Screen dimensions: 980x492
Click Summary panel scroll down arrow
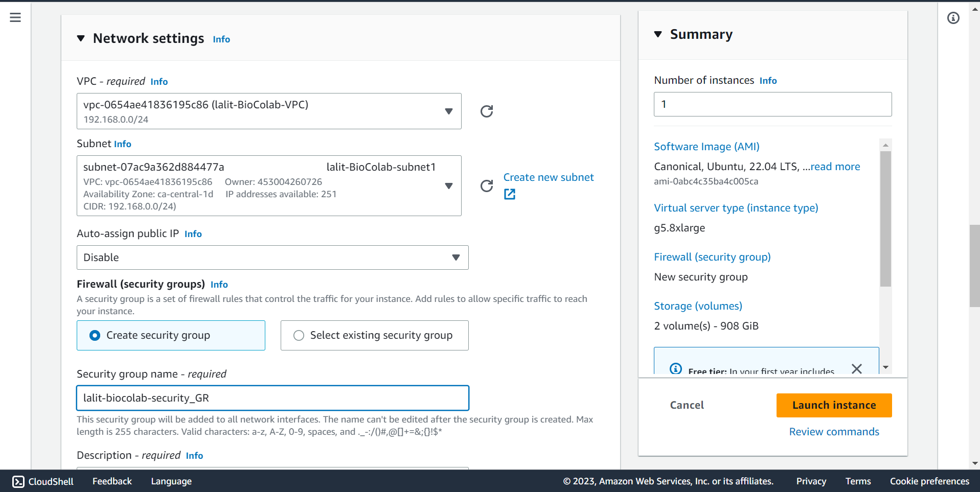[x=886, y=367]
